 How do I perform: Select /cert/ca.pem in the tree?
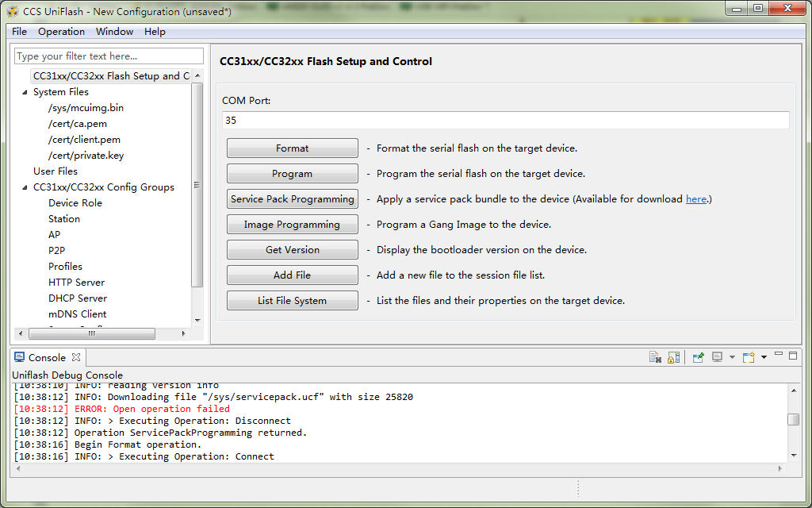pos(78,124)
